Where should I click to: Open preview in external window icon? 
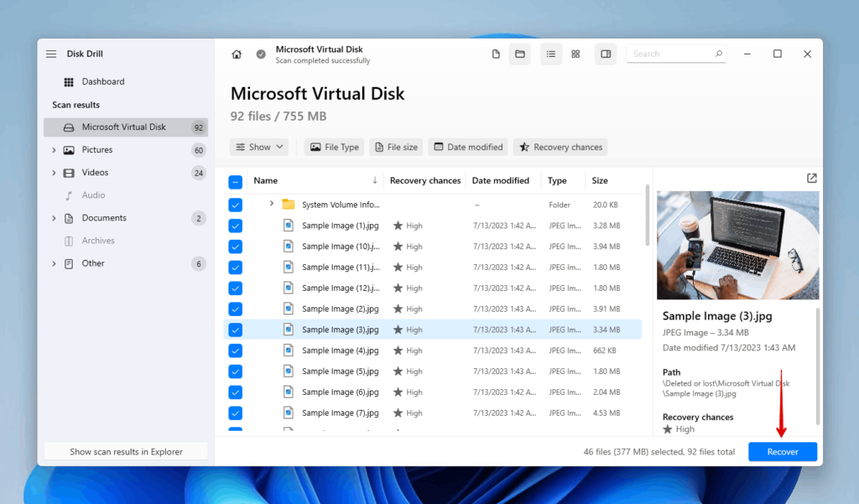click(811, 179)
